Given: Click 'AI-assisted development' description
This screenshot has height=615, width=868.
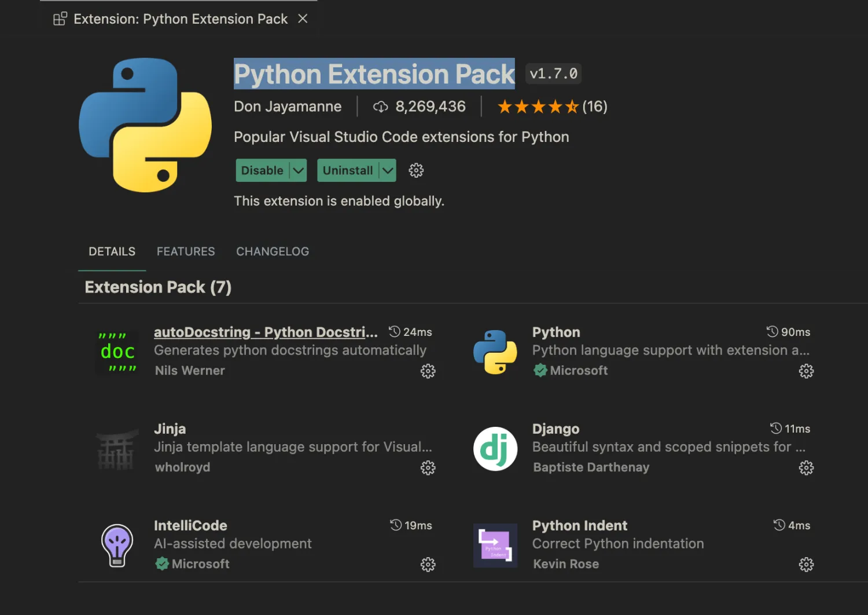Looking at the screenshot, I should [233, 544].
